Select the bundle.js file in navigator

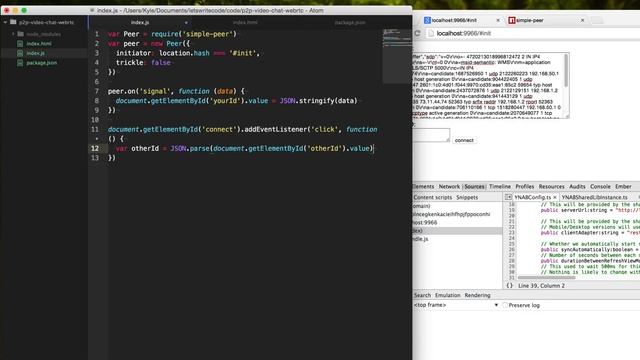click(420, 239)
